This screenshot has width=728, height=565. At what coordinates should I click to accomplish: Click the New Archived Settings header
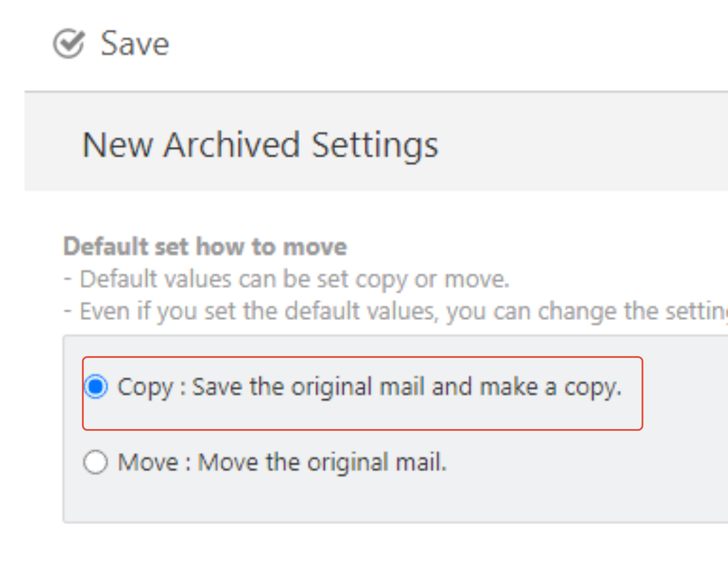point(260,145)
